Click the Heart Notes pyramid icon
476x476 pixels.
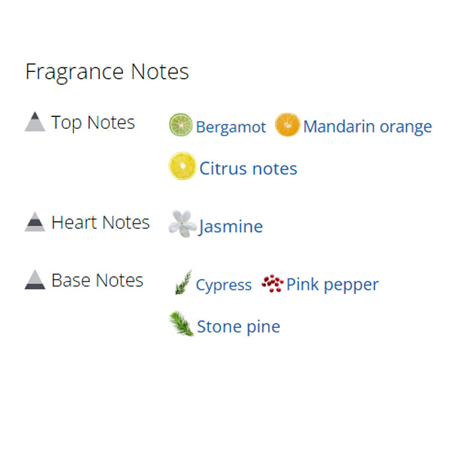coord(35,221)
